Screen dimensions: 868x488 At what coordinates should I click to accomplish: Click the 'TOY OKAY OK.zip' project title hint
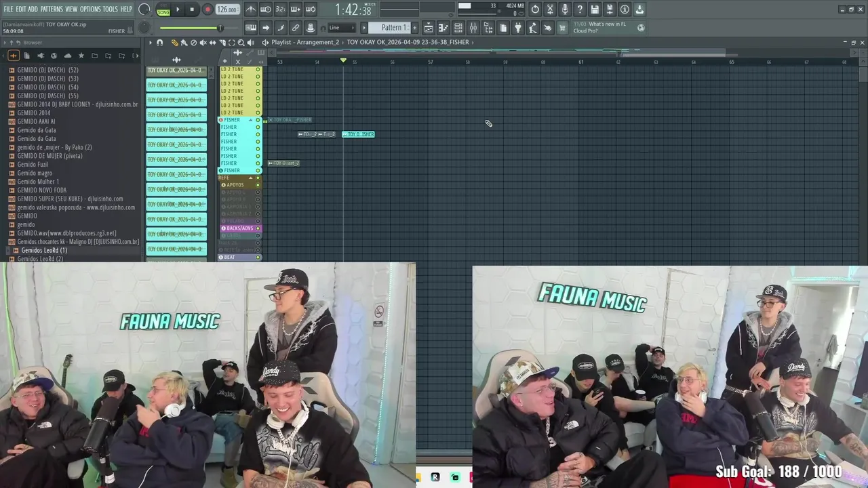(x=66, y=24)
